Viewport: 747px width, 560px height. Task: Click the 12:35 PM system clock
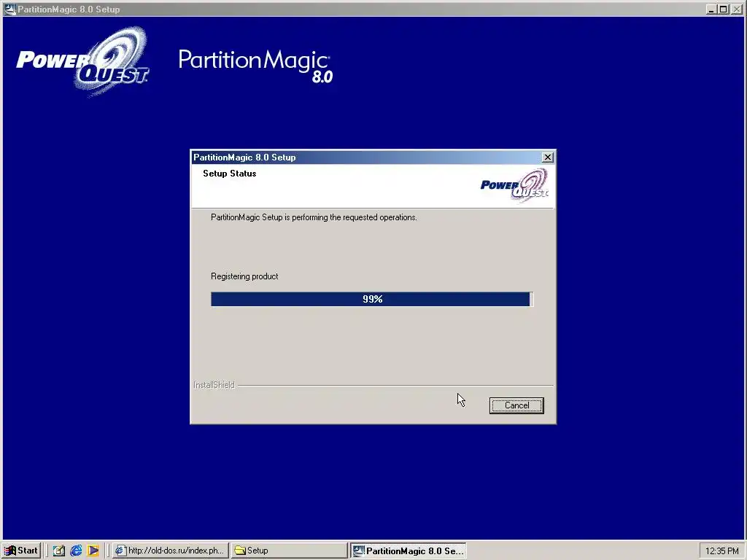point(721,551)
